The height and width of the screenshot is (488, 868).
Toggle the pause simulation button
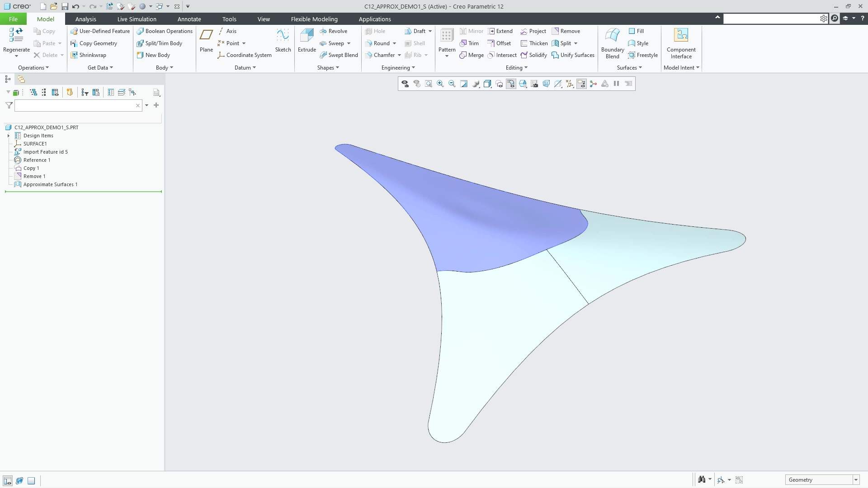(616, 84)
